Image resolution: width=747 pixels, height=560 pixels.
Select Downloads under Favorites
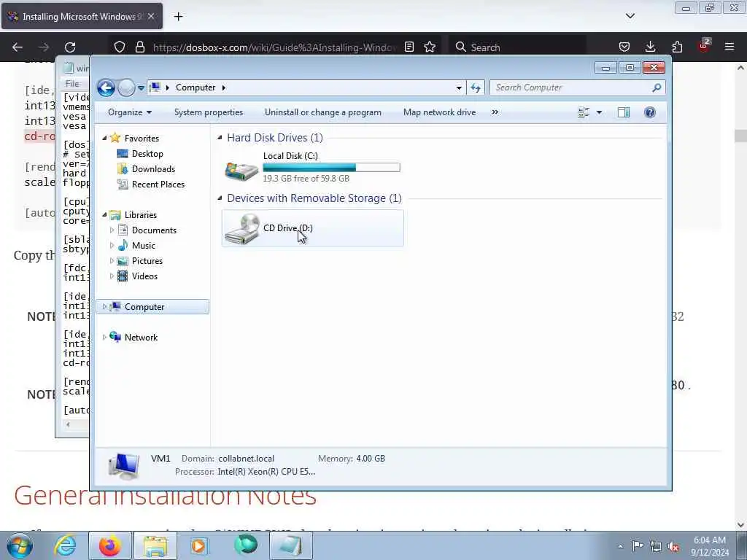[153, 169]
